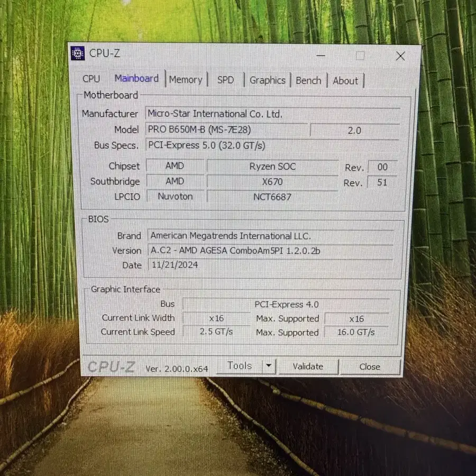The width and height of the screenshot is (476, 476).
Task: Click the BIOS Brand label
Action: click(x=129, y=236)
